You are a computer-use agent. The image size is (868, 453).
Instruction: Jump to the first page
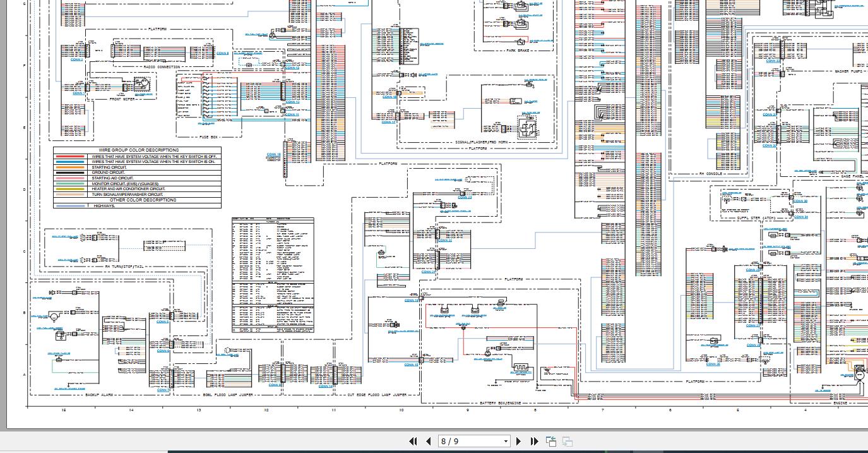click(x=413, y=442)
